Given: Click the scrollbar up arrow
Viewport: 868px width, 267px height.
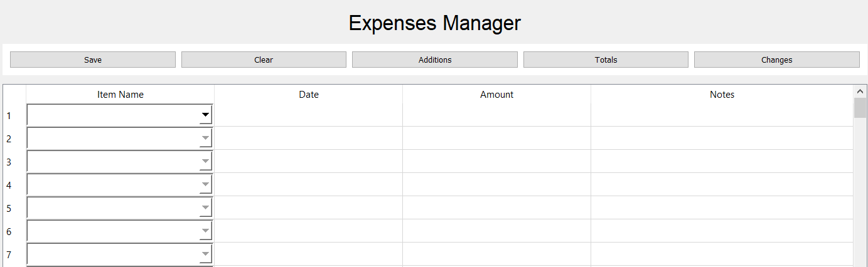Looking at the screenshot, I should (860, 91).
